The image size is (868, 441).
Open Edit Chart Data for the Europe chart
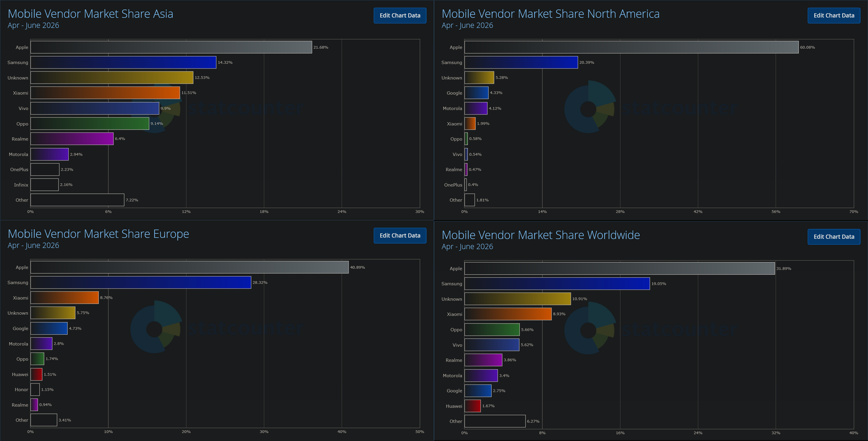400,236
